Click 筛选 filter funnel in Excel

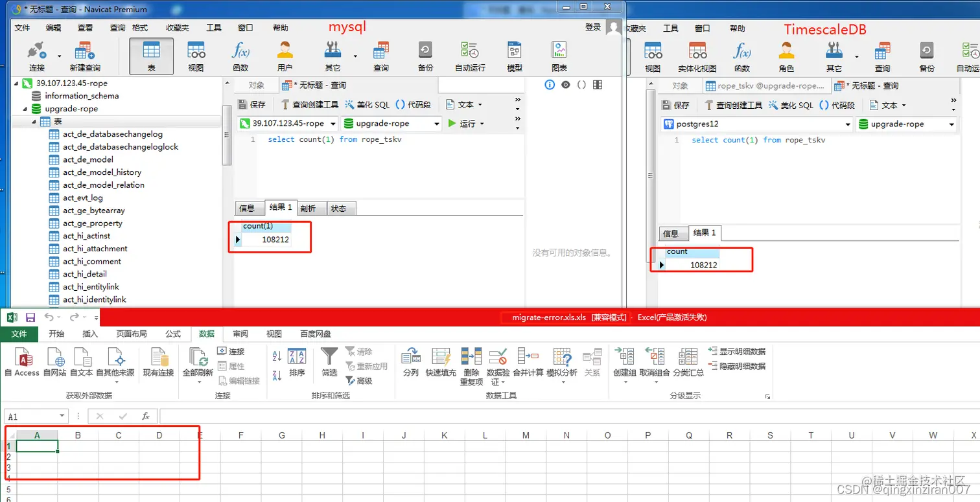pos(329,363)
